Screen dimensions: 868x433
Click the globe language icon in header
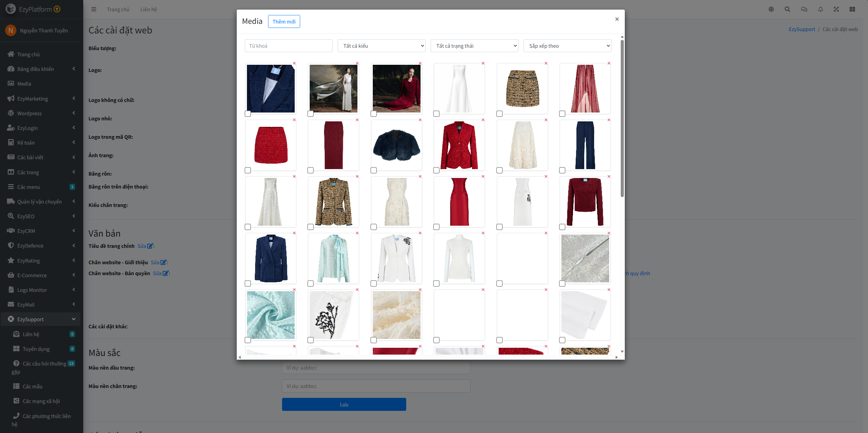coord(771,9)
